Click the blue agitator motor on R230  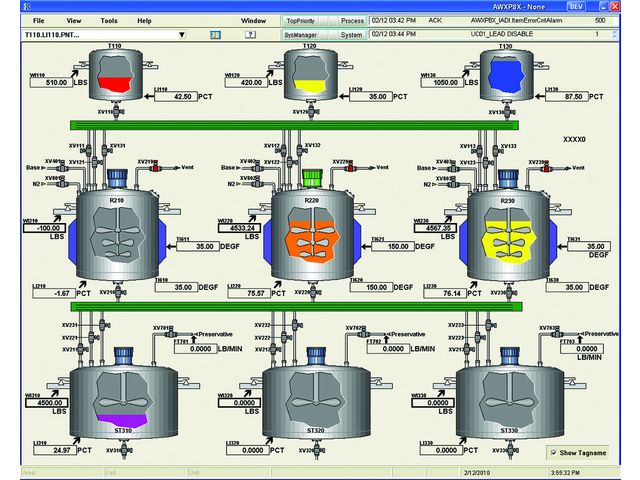pos(509,179)
